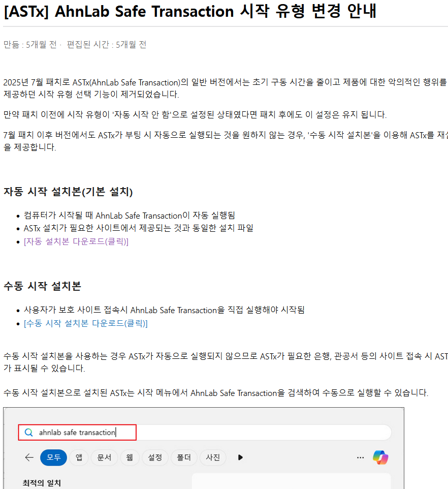Click the 수동 시작 설치본 heading
Screen dimensions: 448x489
[42, 286]
